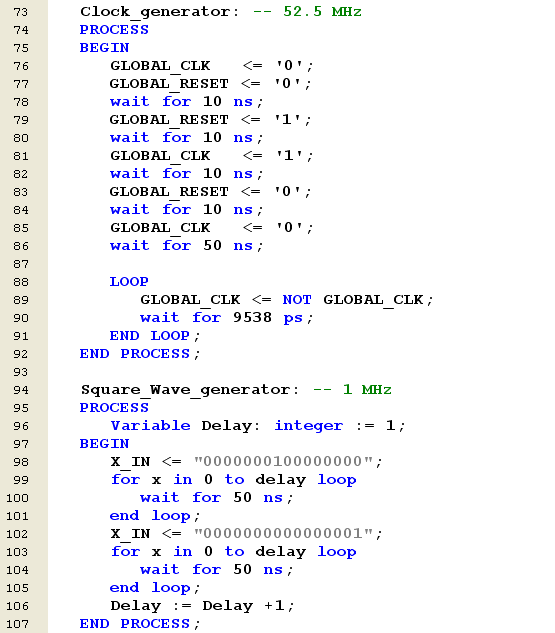Click final END PROCESS on line 107
Screen dimensions: 555x633
135,624
